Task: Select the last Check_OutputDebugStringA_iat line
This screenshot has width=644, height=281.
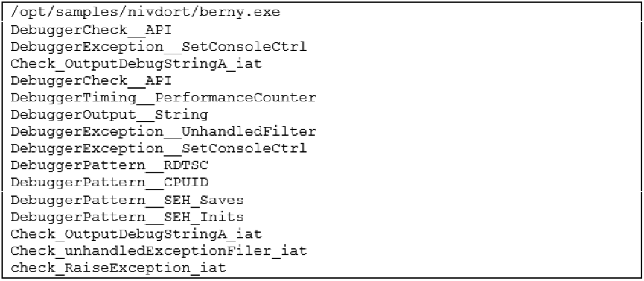Action: [x=136, y=234]
